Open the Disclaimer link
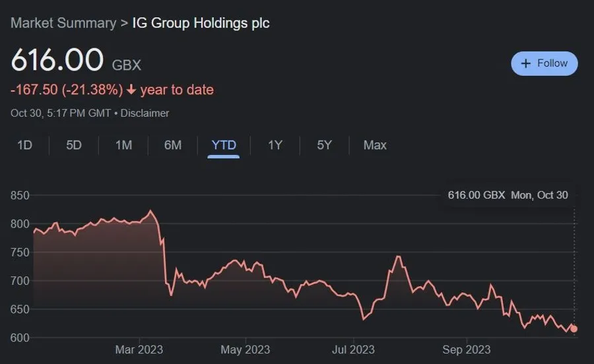The image size is (594, 364). (x=145, y=113)
